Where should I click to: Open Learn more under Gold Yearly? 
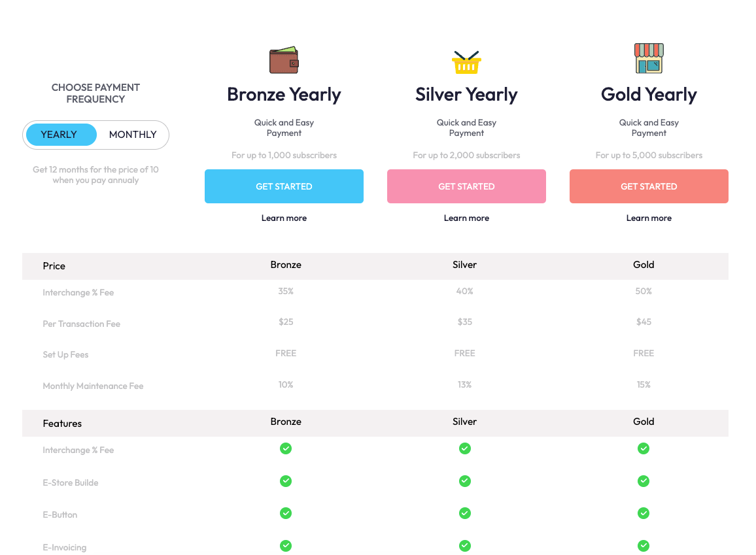(x=649, y=218)
